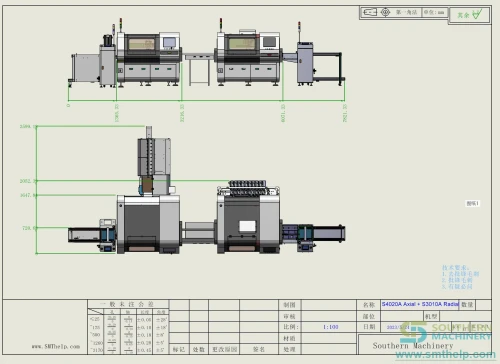Click the '更改原因' change reason cell
500x364 pixels.
(x=224, y=349)
